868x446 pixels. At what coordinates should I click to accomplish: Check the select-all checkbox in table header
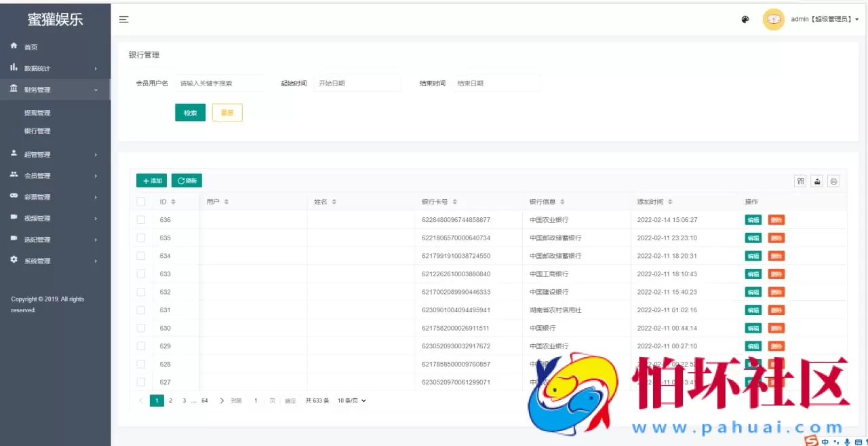[141, 202]
